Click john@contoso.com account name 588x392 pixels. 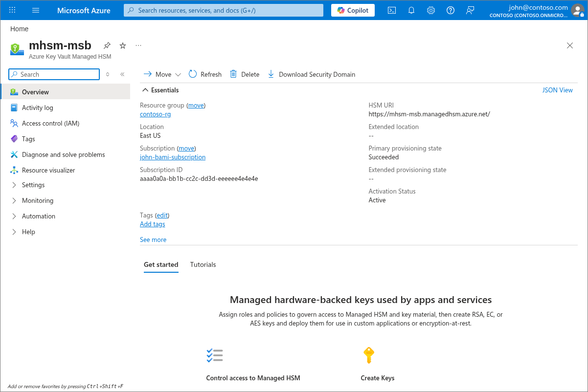(538, 7)
